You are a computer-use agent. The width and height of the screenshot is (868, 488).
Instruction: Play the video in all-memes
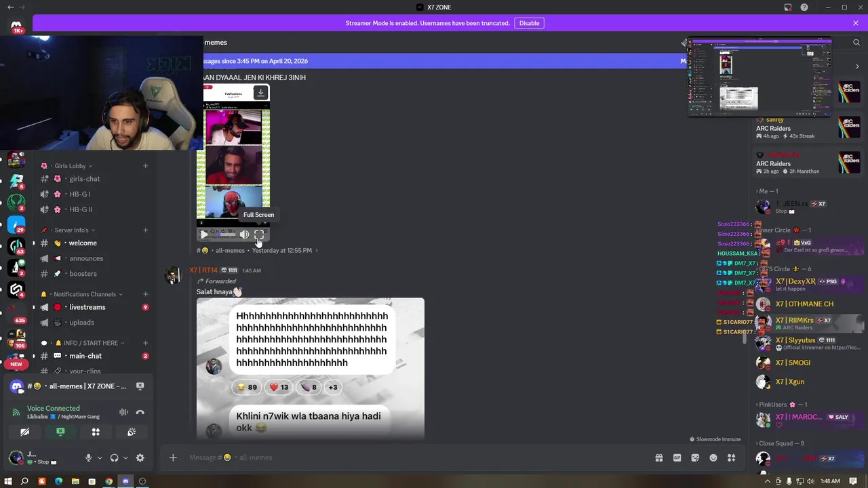click(204, 235)
